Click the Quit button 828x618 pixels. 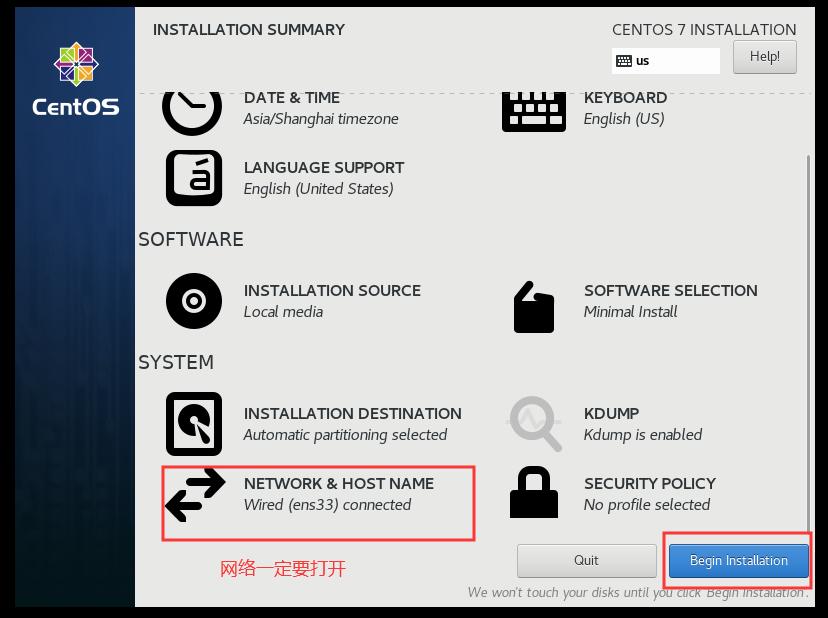(586, 561)
